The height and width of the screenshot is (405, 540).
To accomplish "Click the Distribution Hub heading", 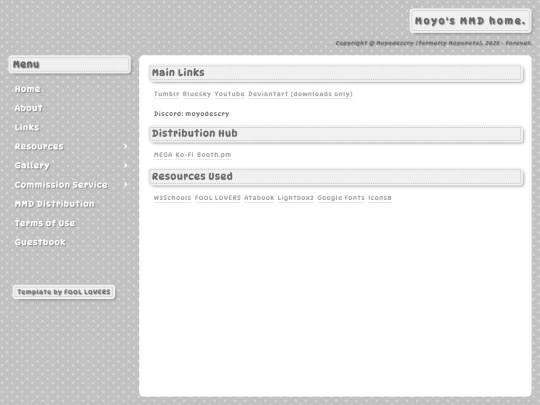I will click(336, 134).
